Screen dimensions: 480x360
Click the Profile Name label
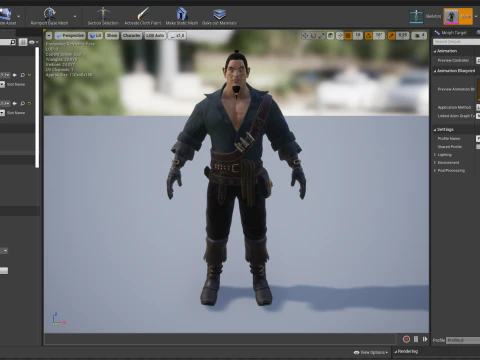449,138
